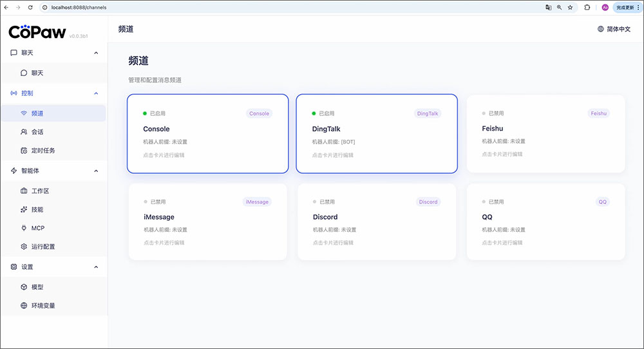
Task: Click the zoom magnifier icon in address bar
Action: tap(560, 7)
